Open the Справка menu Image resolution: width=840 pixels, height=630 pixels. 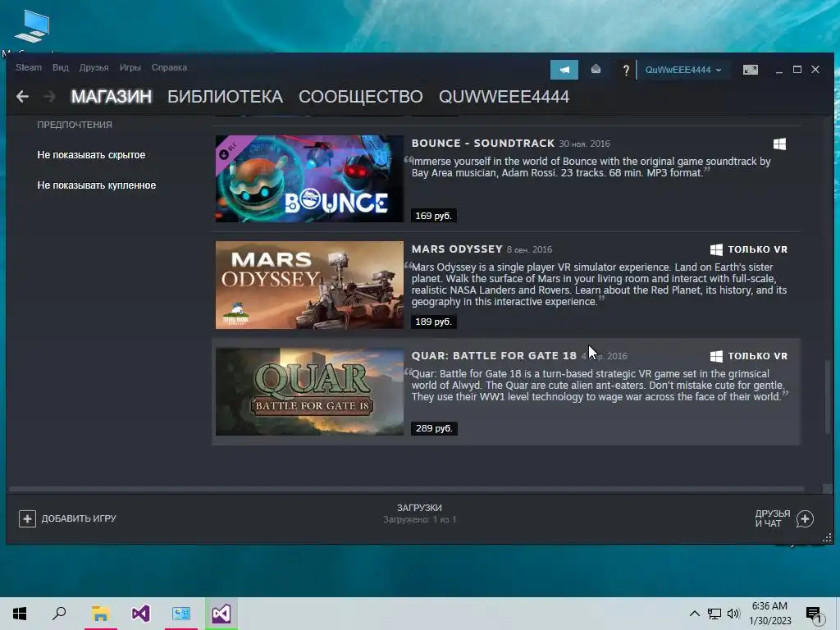click(169, 67)
